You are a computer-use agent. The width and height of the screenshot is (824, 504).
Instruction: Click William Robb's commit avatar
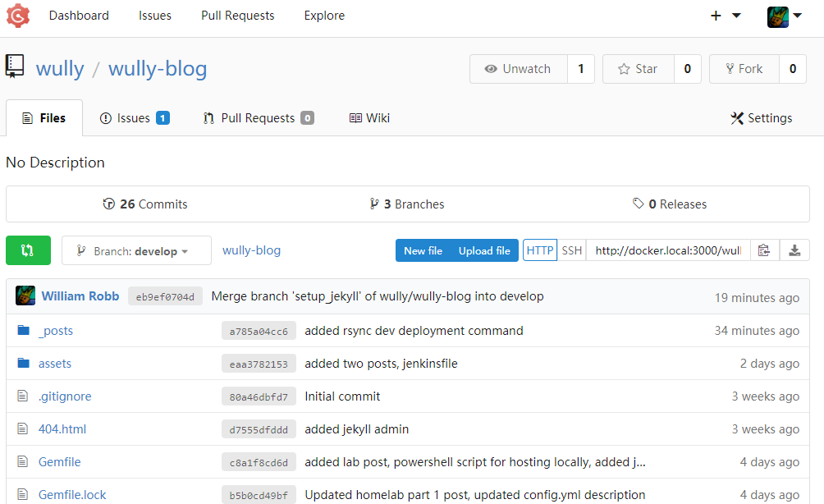tap(25, 296)
